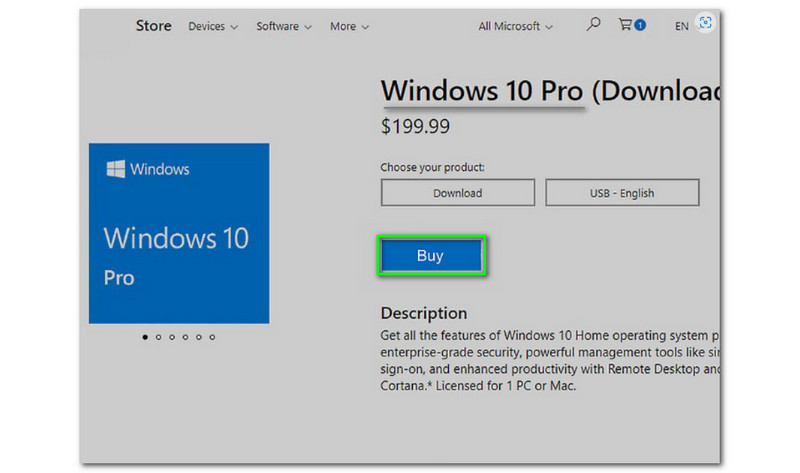
Task: Click the cart item count badge
Action: point(640,25)
